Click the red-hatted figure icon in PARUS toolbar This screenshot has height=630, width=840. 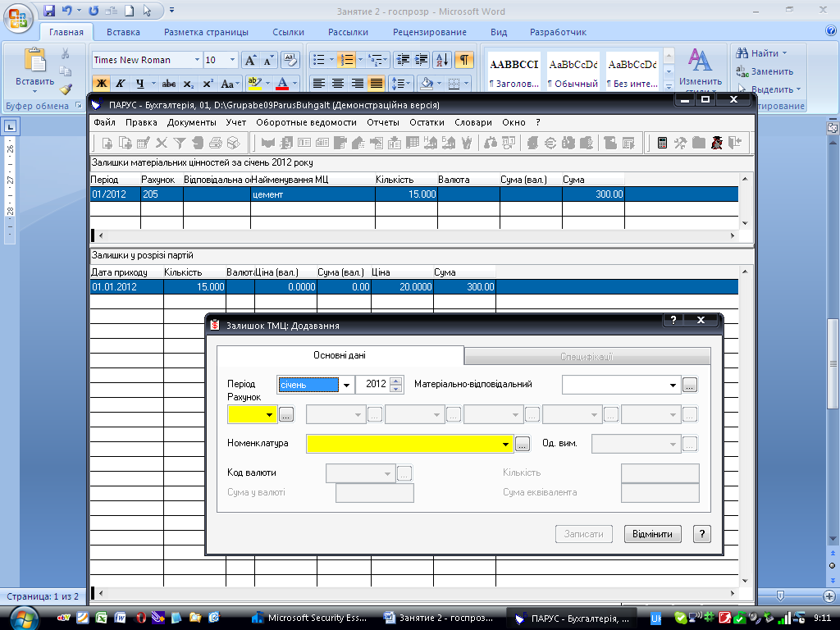coord(717,143)
